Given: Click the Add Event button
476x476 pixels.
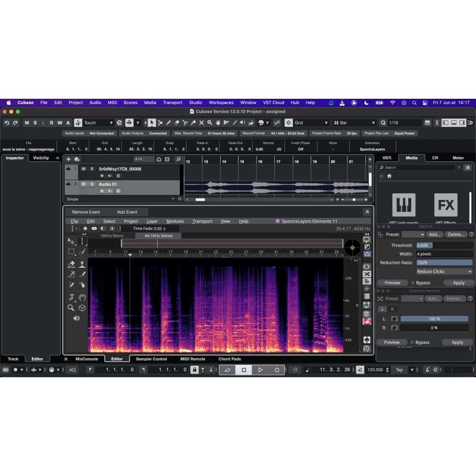Looking at the screenshot, I should pyautogui.click(x=127, y=212).
